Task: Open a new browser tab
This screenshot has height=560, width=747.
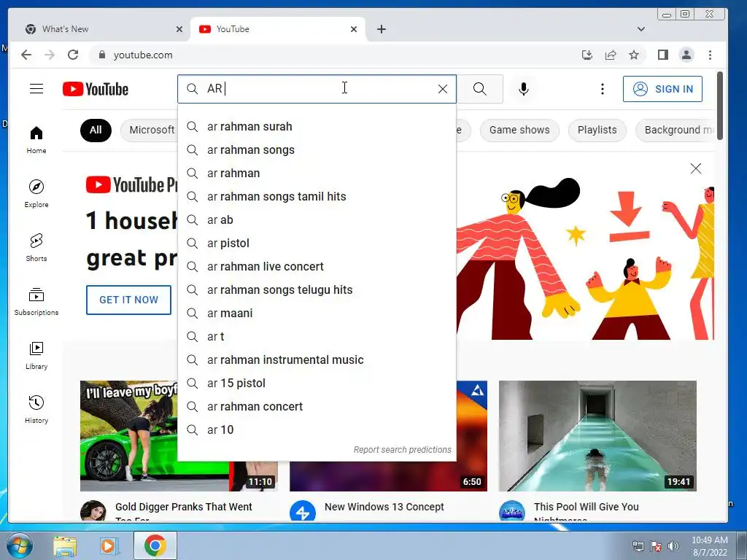Action: pos(381,29)
